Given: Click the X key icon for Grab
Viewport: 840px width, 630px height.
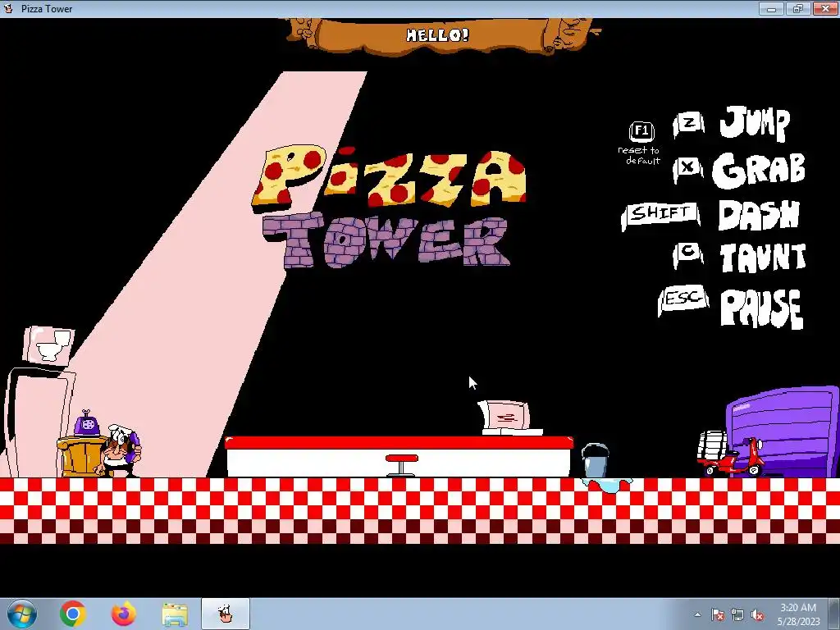Looking at the screenshot, I should pos(688,169).
